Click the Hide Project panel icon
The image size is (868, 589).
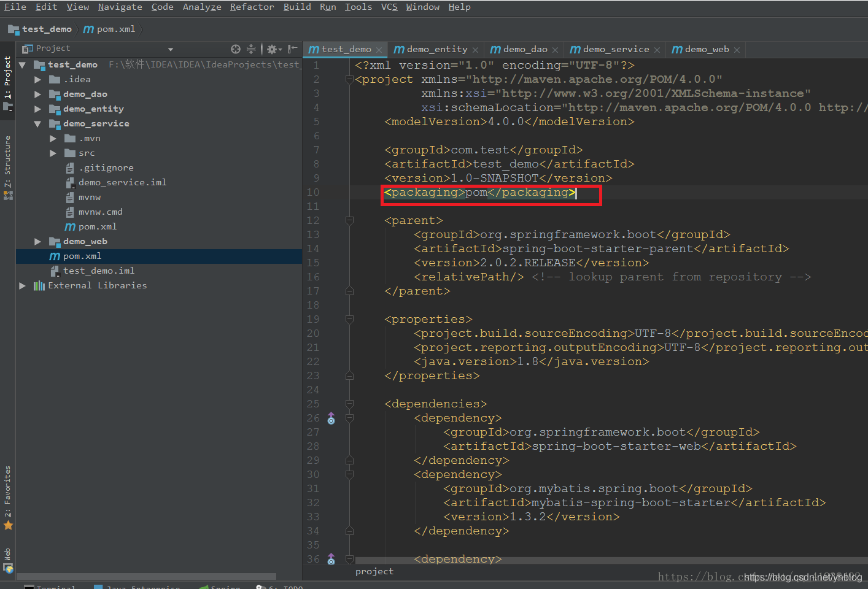coord(293,49)
